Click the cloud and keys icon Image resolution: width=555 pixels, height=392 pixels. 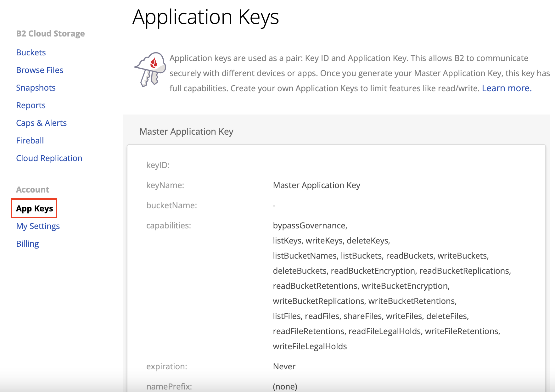click(x=150, y=70)
